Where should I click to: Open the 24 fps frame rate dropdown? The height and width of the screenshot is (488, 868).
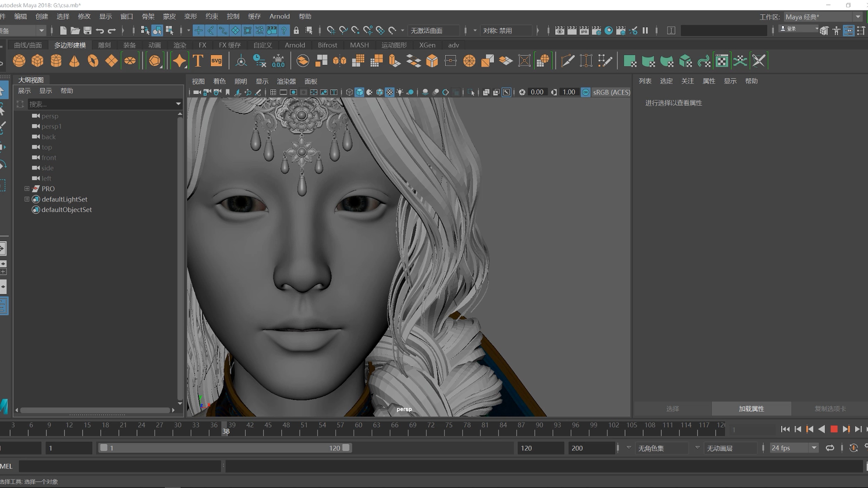coord(814,448)
